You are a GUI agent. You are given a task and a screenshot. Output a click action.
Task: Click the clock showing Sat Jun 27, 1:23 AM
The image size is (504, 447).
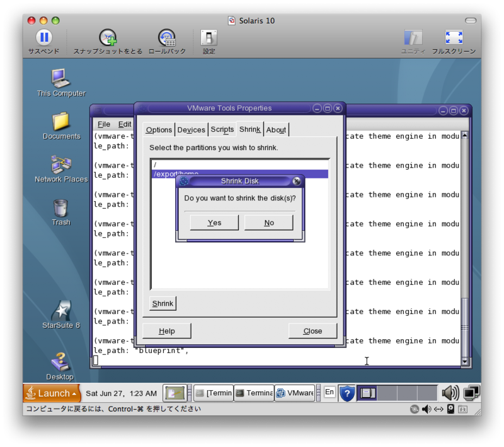click(121, 393)
